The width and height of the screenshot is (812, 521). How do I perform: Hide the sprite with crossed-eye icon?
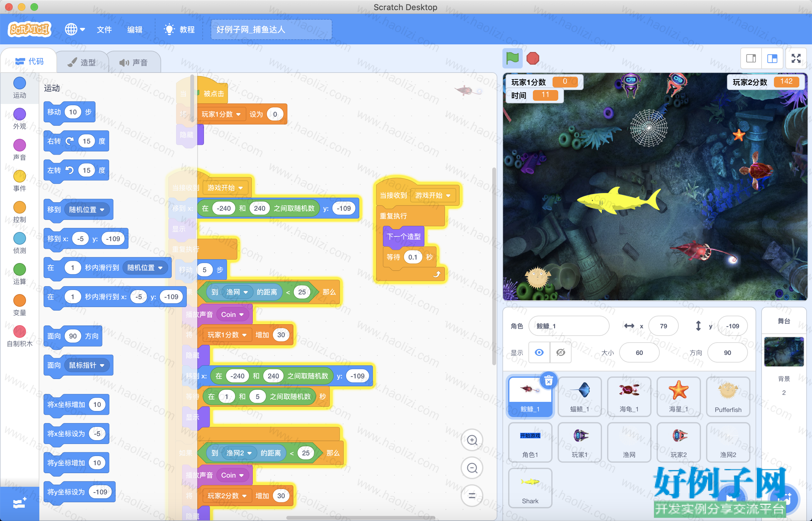(560, 352)
